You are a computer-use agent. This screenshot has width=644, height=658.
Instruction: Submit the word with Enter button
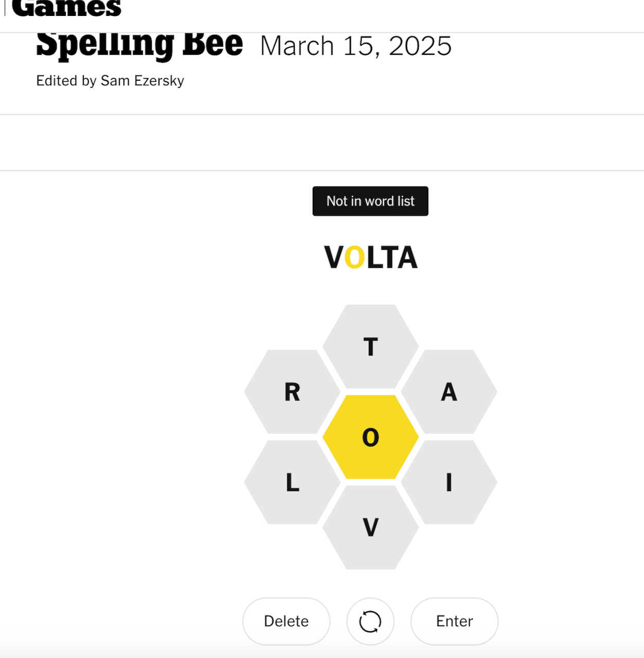454,621
